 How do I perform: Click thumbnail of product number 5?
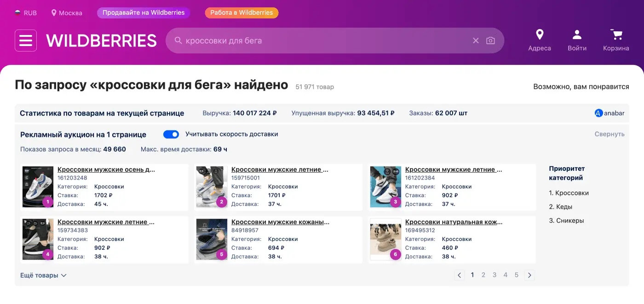tap(212, 240)
